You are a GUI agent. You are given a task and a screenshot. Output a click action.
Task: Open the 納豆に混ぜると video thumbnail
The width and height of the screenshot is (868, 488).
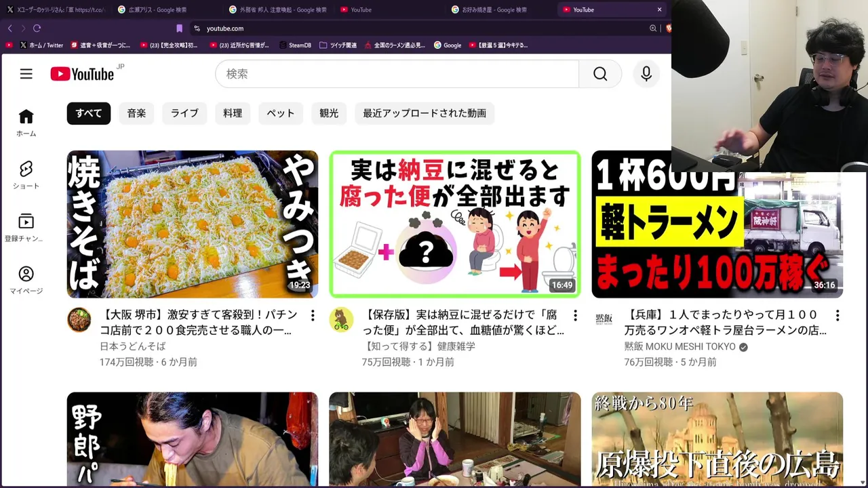(x=455, y=224)
